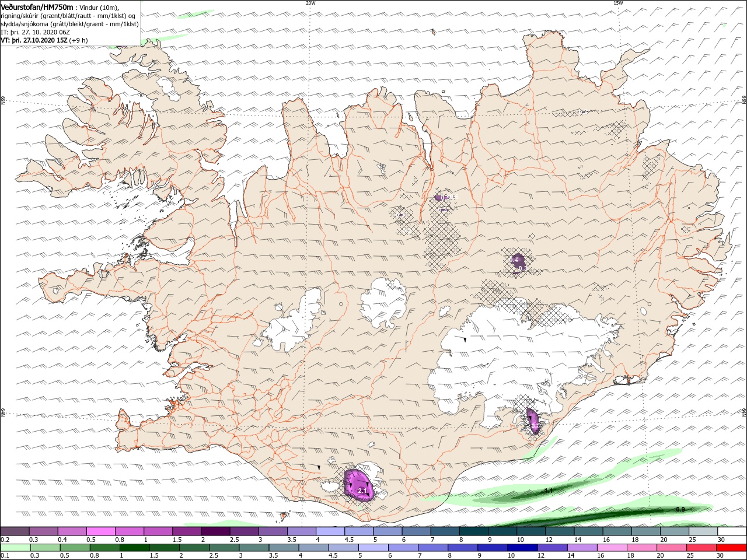
Task: Pick upper legend swatch starting at 1.5
Action: click(x=187, y=531)
